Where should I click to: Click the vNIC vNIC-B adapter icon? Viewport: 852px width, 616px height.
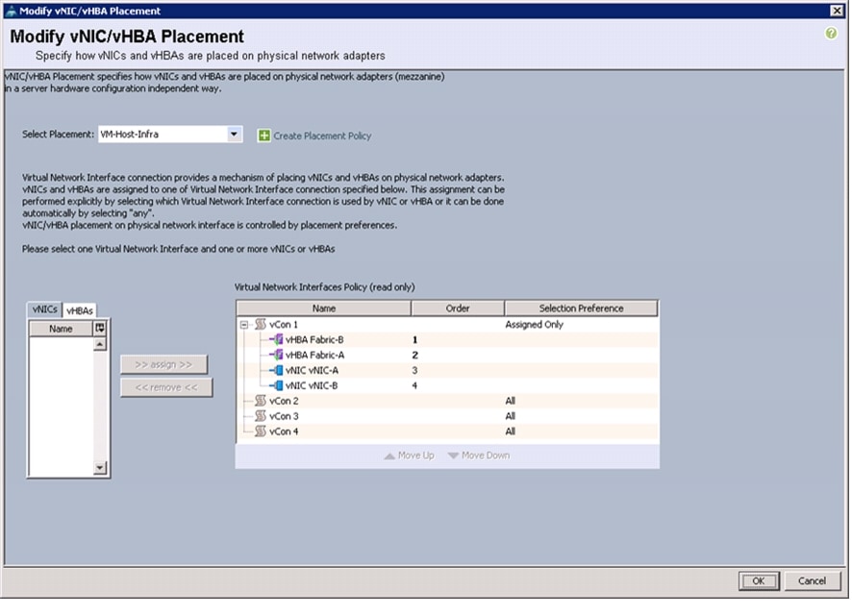click(x=277, y=385)
